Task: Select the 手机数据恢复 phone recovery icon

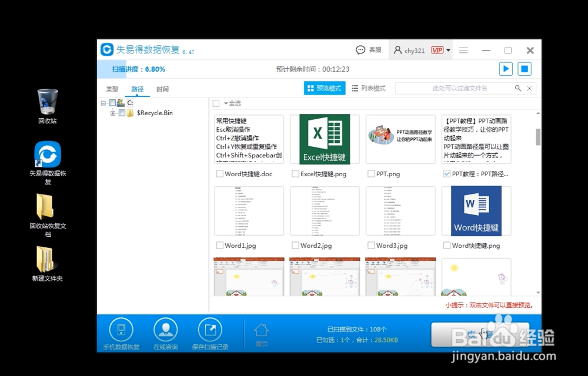Action: 121,329
